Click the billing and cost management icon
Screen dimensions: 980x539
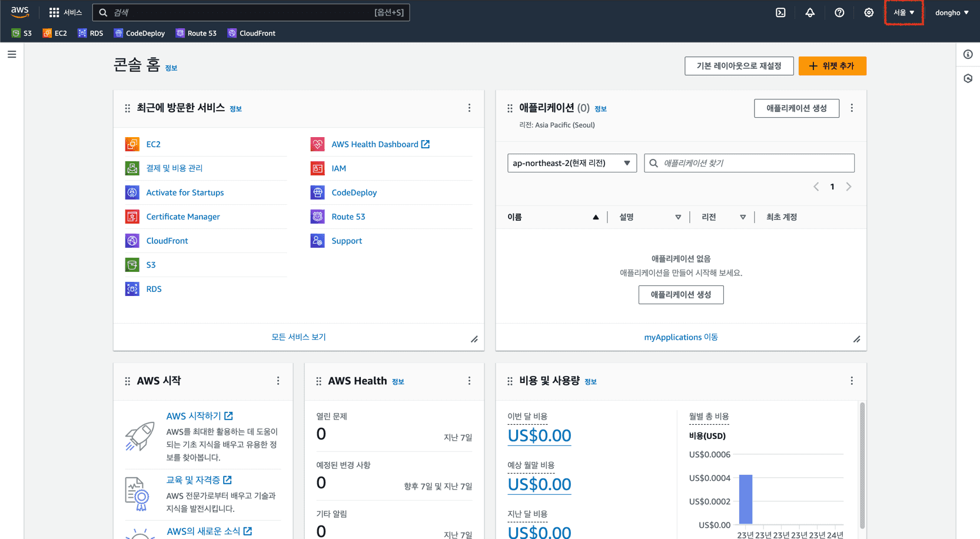pyautogui.click(x=132, y=168)
